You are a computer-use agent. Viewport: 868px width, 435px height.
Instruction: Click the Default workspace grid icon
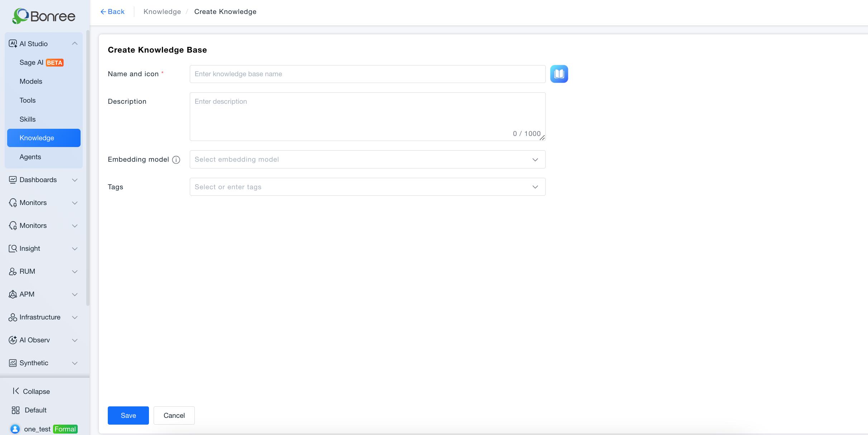click(x=16, y=410)
